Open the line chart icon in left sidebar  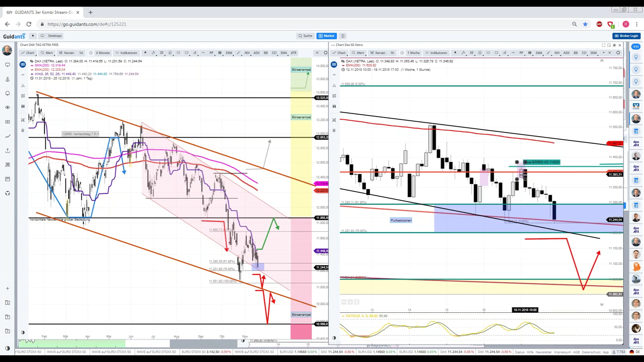tap(8, 136)
